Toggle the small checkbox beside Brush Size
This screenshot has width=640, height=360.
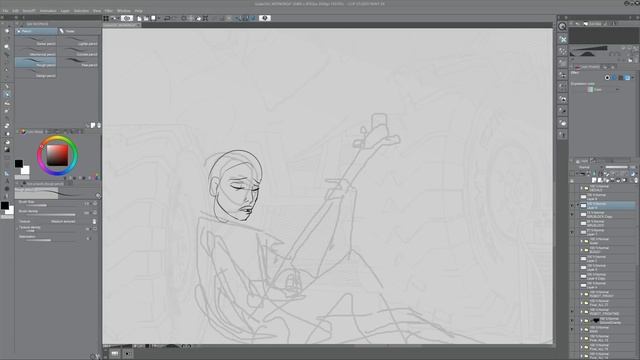[95, 203]
